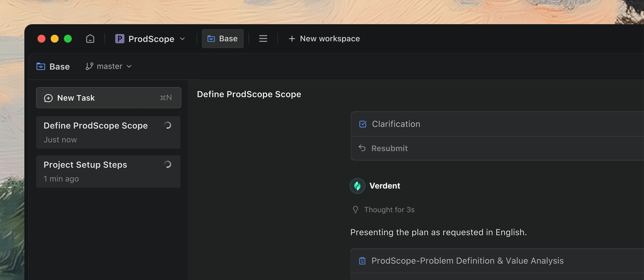Click the clipboard icon beside ProdScope-Problem Definition
The width and height of the screenshot is (644, 280).
tap(362, 261)
